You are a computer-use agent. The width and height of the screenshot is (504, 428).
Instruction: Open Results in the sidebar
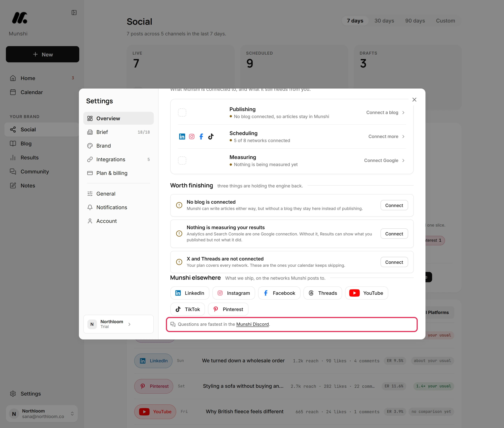42,158
